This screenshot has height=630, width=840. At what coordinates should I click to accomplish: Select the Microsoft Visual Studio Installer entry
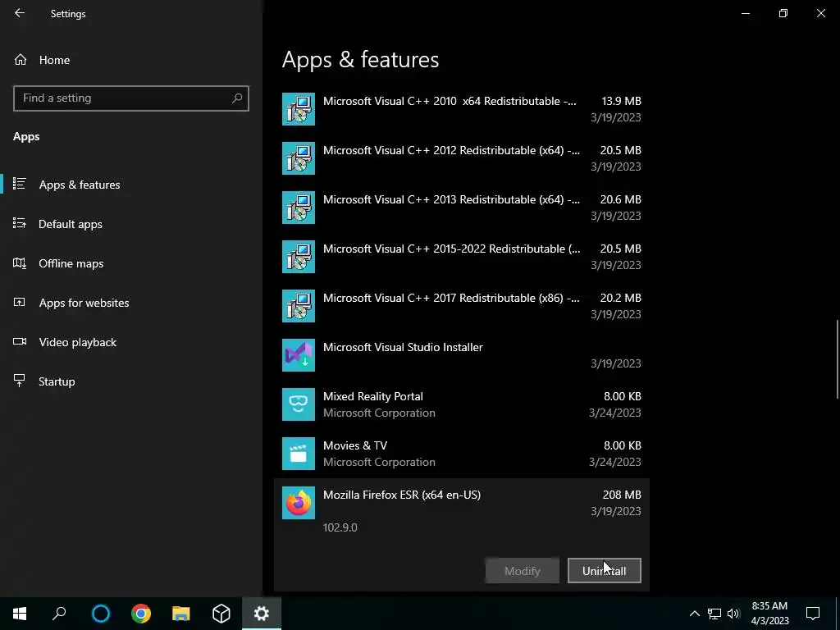click(461, 355)
